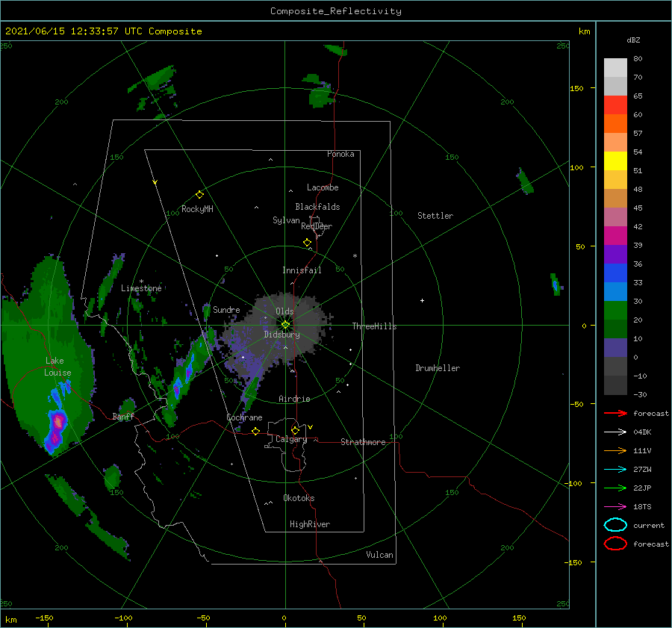Screen dimensions: 672x628
Task: Click the Didsbury label
Action: 281,335
